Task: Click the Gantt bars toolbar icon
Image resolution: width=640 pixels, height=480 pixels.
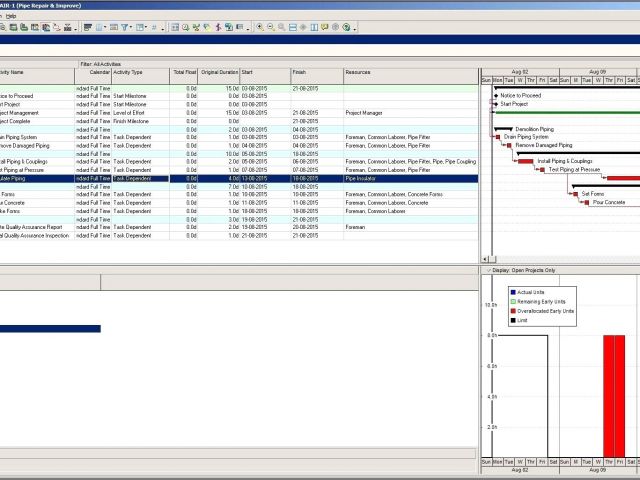Action: coord(88,28)
